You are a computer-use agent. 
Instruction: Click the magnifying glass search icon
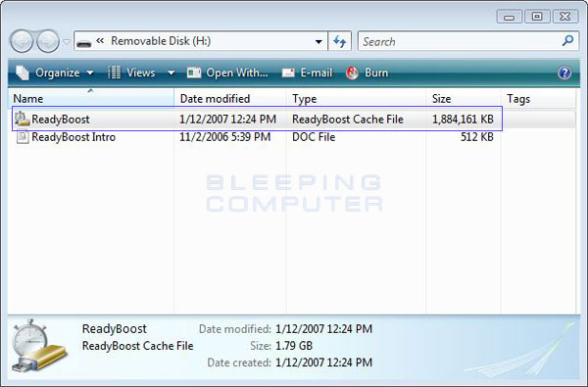pyautogui.click(x=568, y=40)
